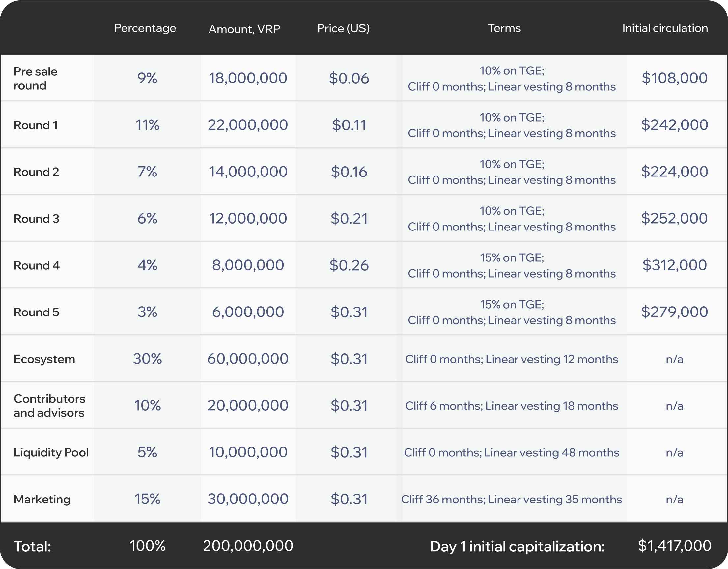728x569 pixels.
Task: Click the Round 3 amount 12,000,000
Action: [x=248, y=219]
